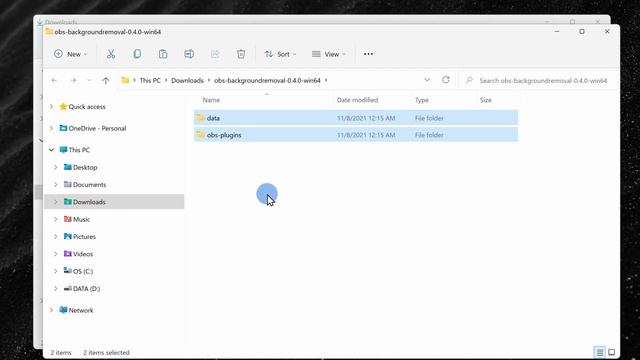The height and width of the screenshot is (360, 640).
Task: Click the data folder icon
Action: (x=200, y=118)
